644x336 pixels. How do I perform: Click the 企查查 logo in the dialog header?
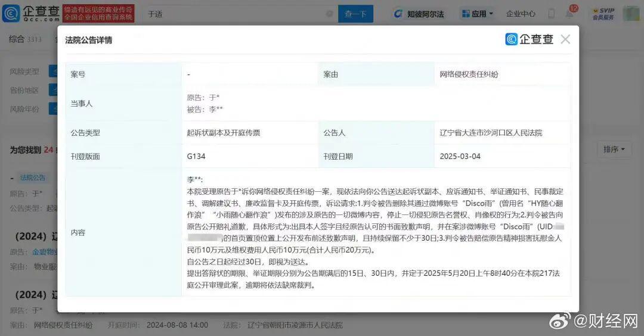tap(529, 39)
